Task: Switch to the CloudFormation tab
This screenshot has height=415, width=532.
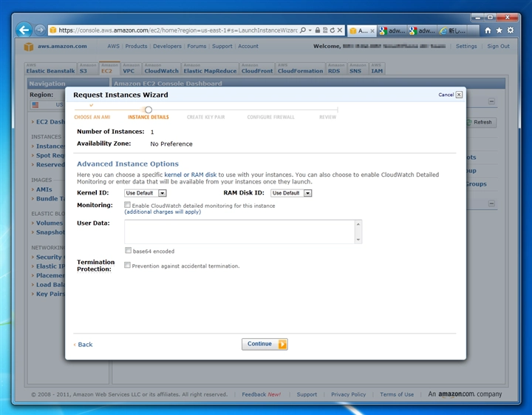Action: (x=300, y=69)
